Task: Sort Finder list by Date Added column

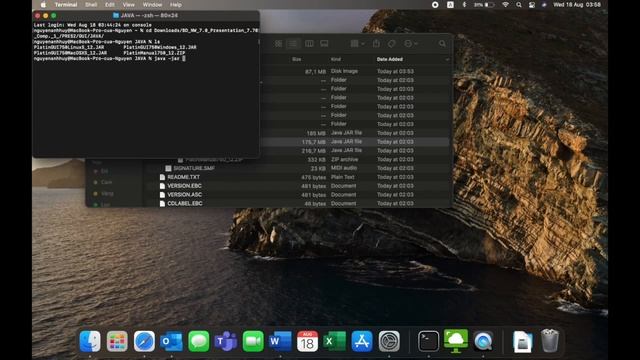Action: click(x=390, y=60)
